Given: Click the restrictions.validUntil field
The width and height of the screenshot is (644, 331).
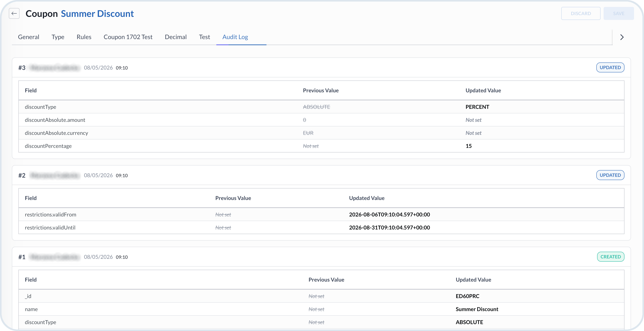Looking at the screenshot, I should [50, 227].
